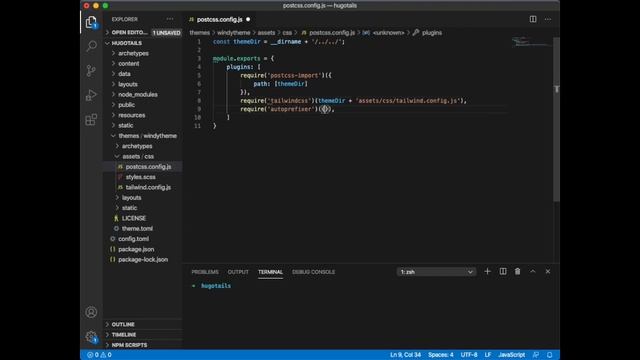Click the feedback icon in status bar
The image size is (640, 360).
point(536,355)
